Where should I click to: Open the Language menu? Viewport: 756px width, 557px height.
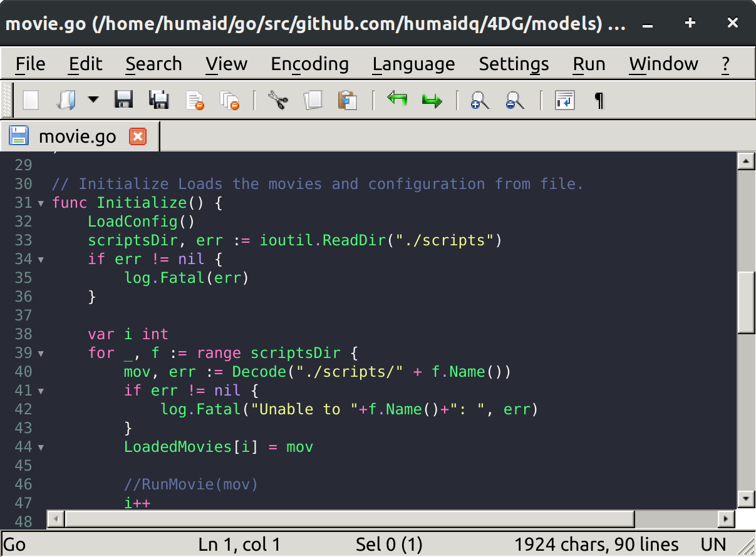click(x=413, y=64)
